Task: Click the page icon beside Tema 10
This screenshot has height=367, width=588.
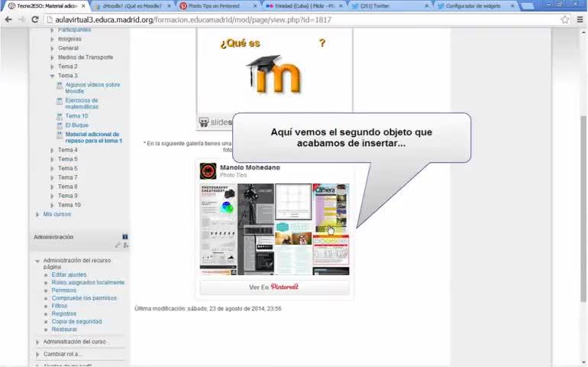Action: (x=60, y=116)
